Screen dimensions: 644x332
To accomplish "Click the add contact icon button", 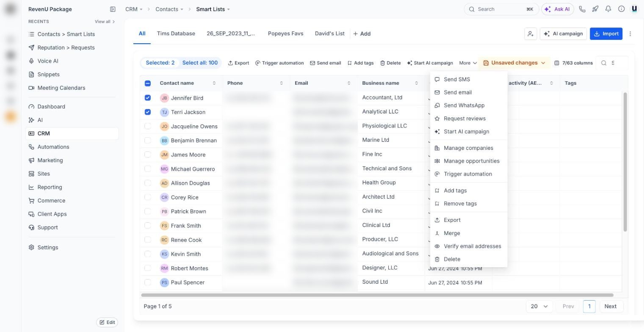I will pyautogui.click(x=531, y=33).
